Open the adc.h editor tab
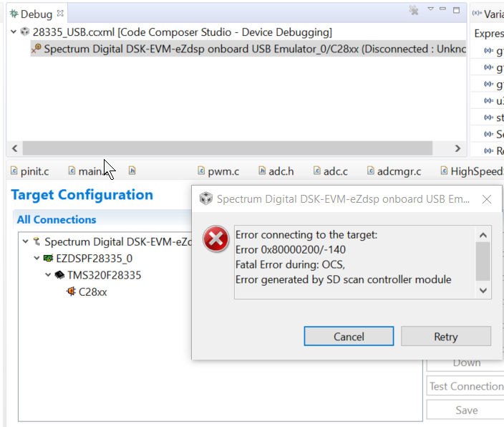504x427 pixels. coord(275,171)
